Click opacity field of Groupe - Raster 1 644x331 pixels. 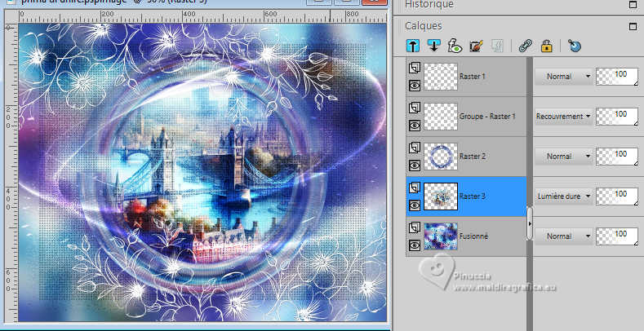point(617,117)
